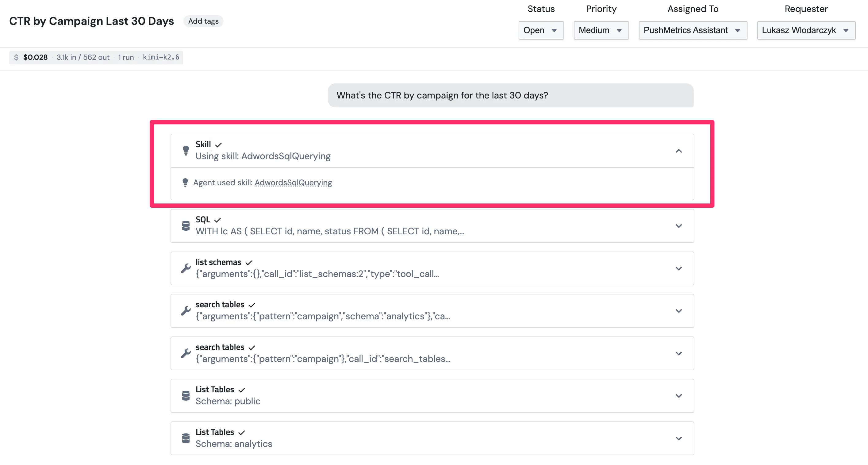Click checkmark beside List Tables public row
Screen dimensions: 868x465
(x=242, y=390)
